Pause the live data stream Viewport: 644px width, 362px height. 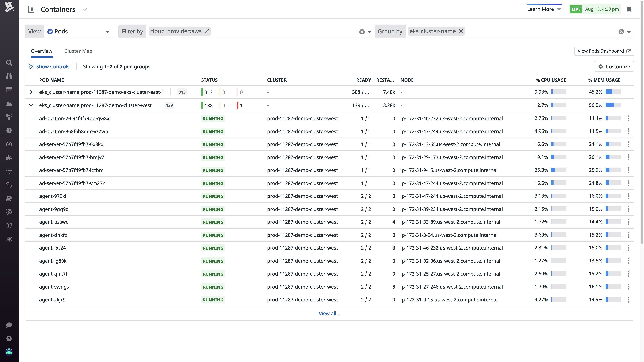(x=629, y=9)
